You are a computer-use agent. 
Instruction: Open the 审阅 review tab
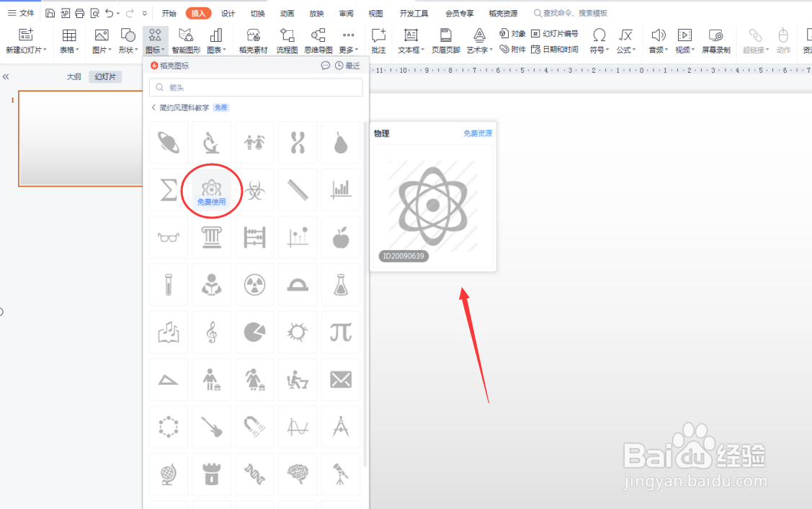tap(346, 14)
